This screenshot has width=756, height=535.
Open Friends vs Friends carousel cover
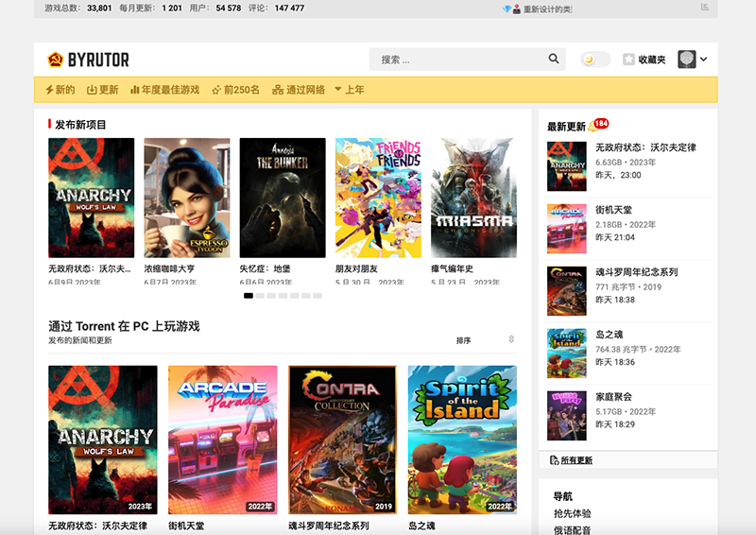pos(379,198)
